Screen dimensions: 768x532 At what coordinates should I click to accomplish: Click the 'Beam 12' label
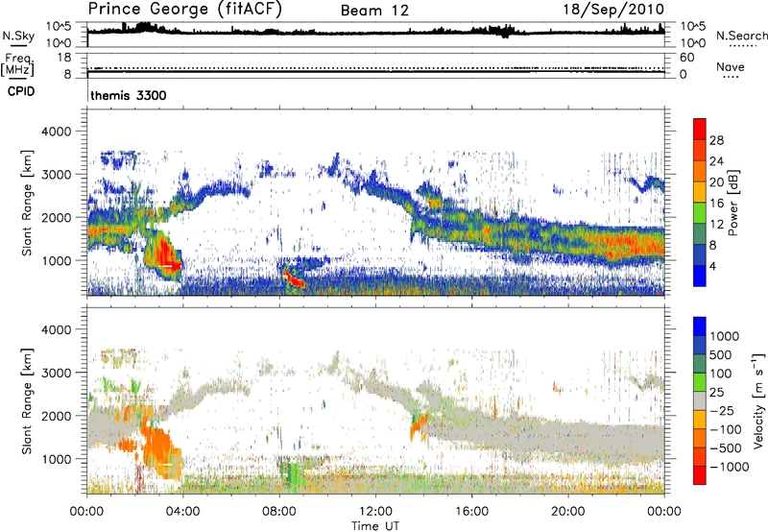point(374,11)
